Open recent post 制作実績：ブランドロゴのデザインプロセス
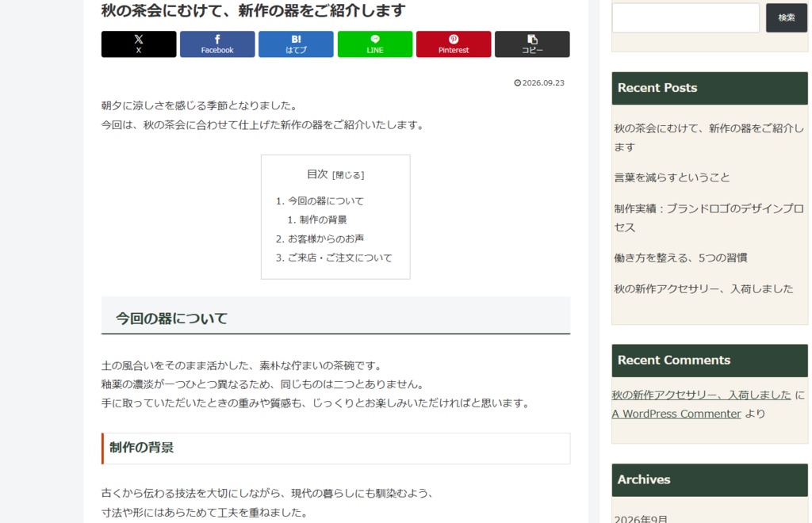 coord(709,218)
